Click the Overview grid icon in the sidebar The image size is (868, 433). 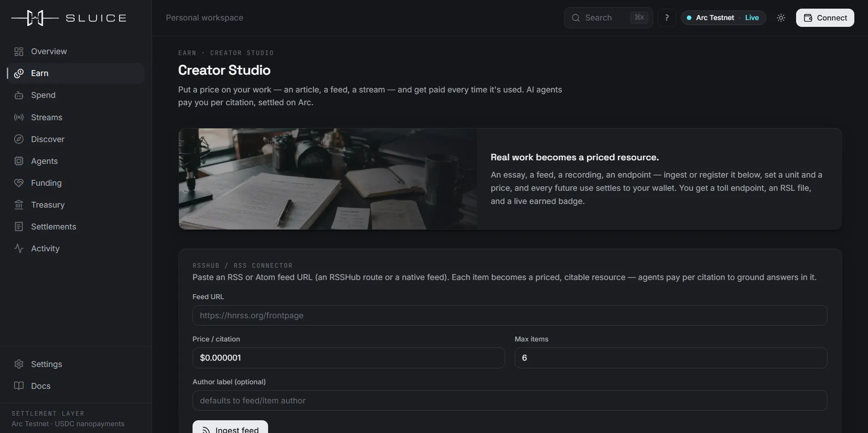point(19,51)
